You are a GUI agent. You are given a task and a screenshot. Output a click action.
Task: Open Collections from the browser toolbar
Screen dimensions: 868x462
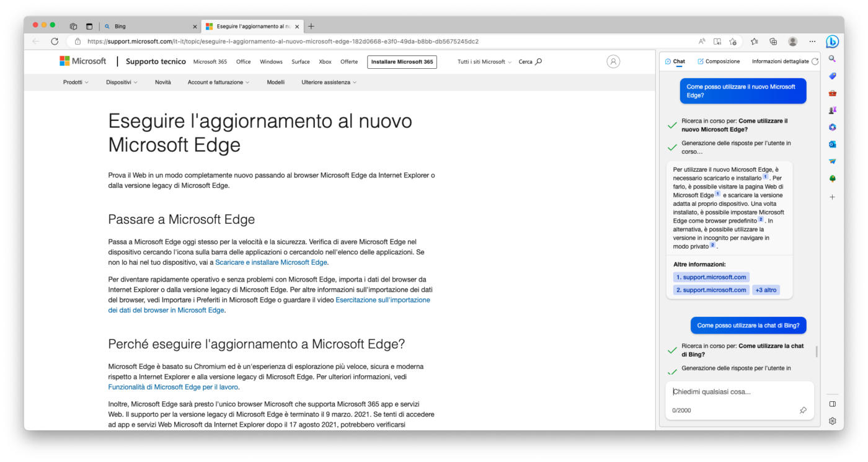773,41
